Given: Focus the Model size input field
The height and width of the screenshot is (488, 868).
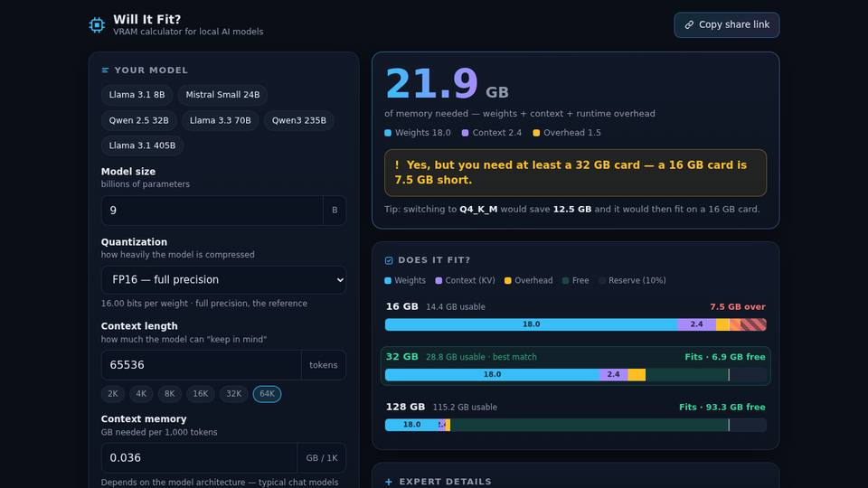Looking at the screenshot, I should pyautogui.click(x=212, y=211).
